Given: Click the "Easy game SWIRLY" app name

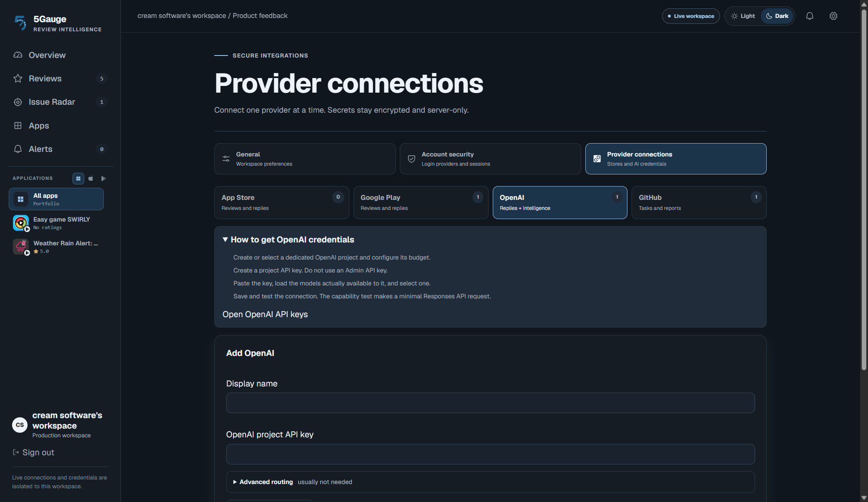Looking at the screenshot, I should [x=62, y=219].
